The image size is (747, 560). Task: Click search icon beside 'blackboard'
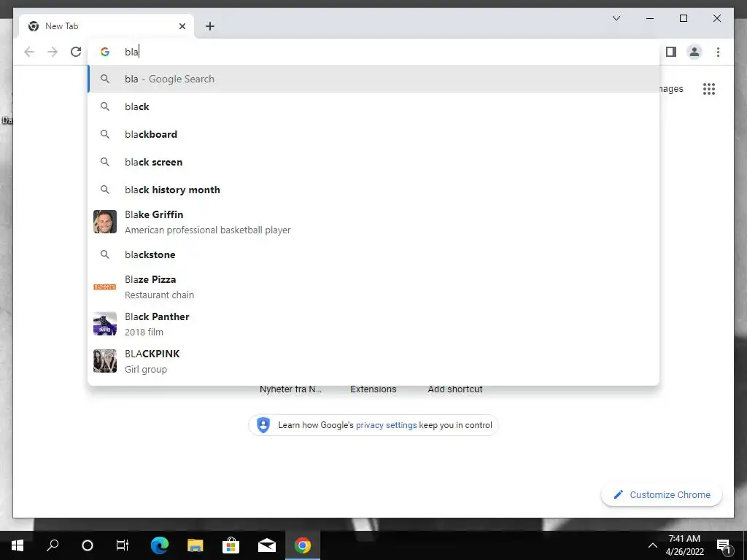coord(105,134)
